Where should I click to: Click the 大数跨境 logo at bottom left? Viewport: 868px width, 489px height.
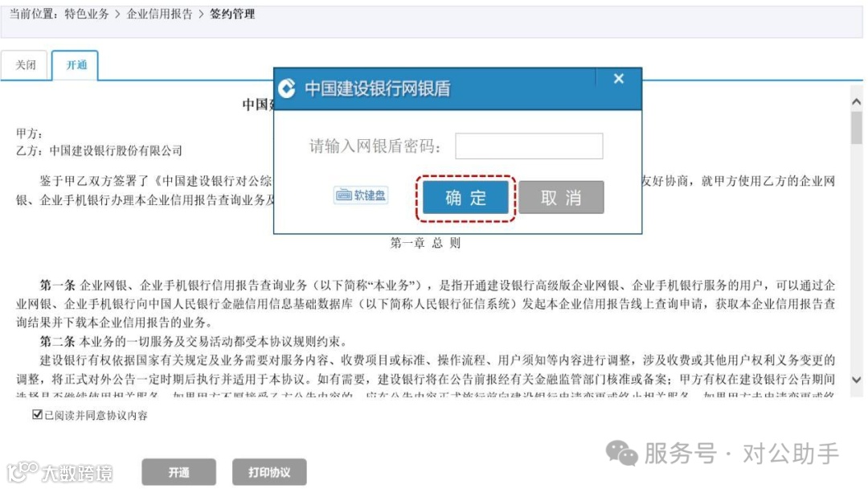[59, 472]
